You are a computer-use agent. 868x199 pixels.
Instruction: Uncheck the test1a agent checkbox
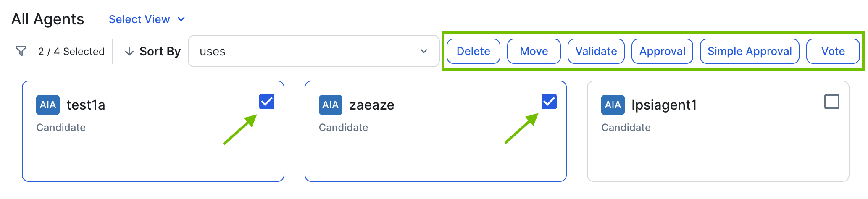pos(267,102)
